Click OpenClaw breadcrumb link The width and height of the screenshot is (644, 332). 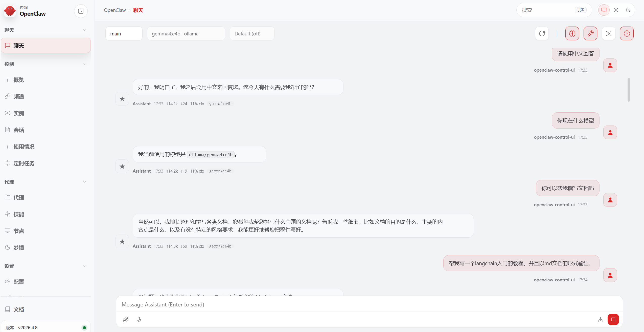(x=115, y=10)
